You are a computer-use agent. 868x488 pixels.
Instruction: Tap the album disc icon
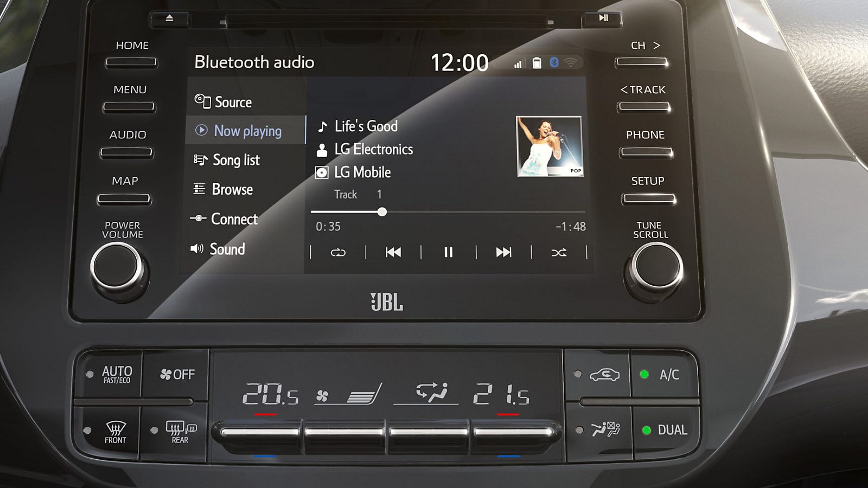pos(322,172)
